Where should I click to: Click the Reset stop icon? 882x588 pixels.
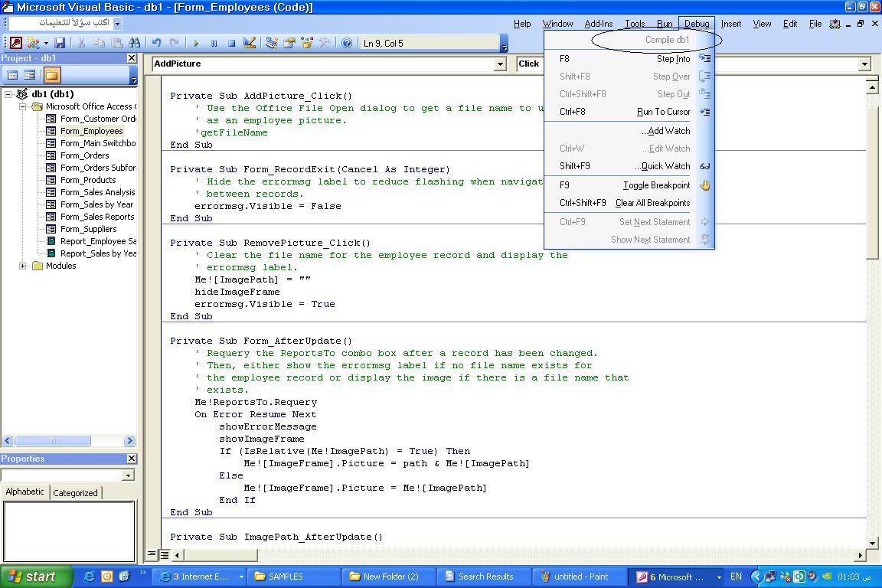[x=232, y=43]
